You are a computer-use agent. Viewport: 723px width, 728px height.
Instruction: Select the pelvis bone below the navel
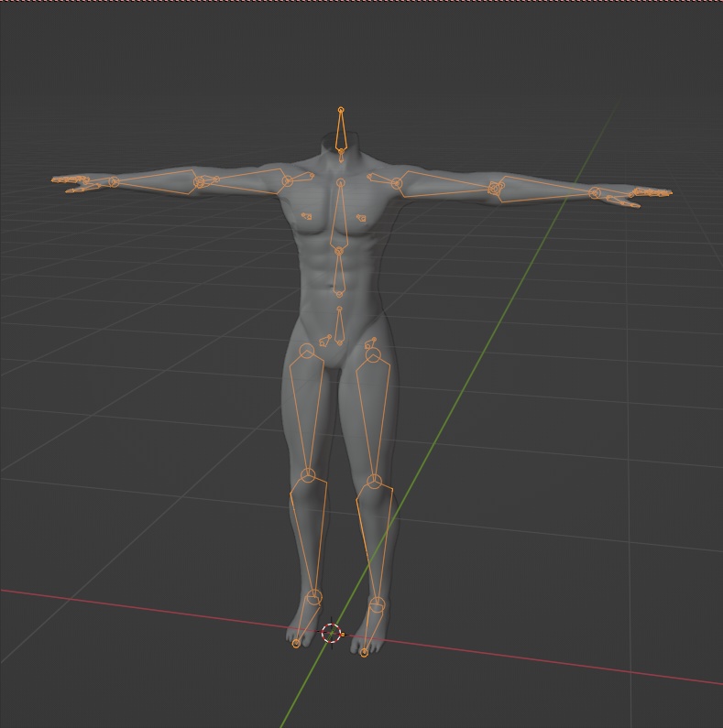339,326
